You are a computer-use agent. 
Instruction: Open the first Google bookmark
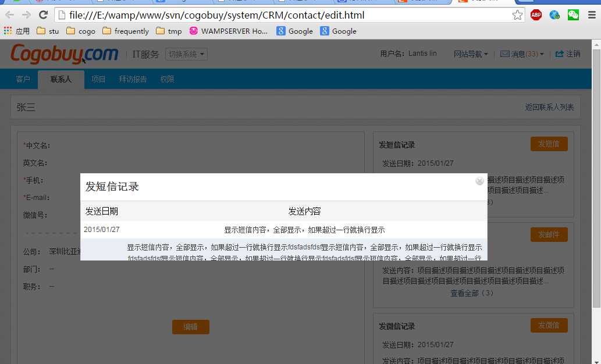[295, 31]
